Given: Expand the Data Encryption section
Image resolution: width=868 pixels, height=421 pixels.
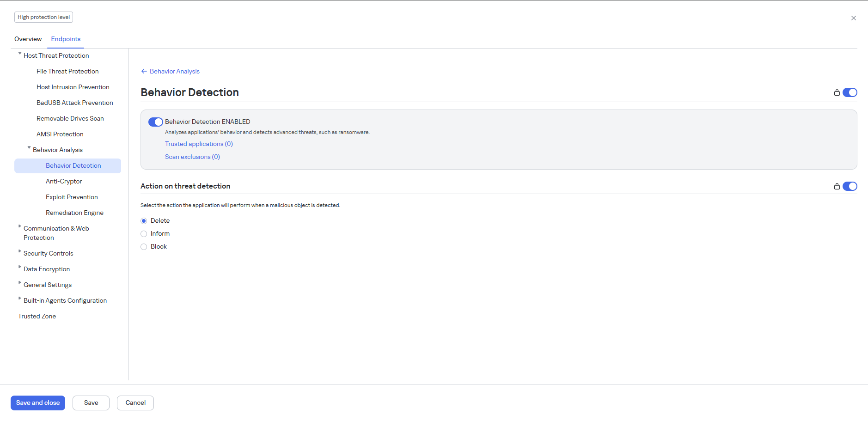Looking at the screenshot, I should [20, 268].
